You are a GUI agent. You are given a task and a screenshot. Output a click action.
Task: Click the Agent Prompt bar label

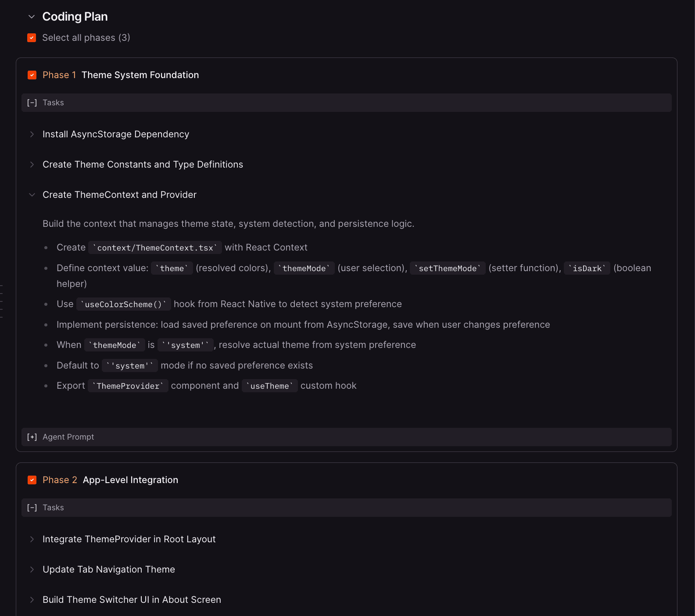click(x=68, y=437)
